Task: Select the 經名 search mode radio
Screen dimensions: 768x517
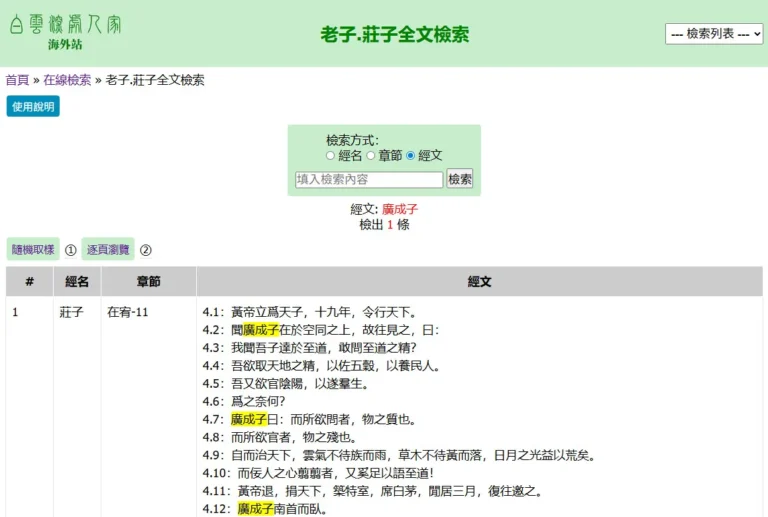Action: pos(330,156)
